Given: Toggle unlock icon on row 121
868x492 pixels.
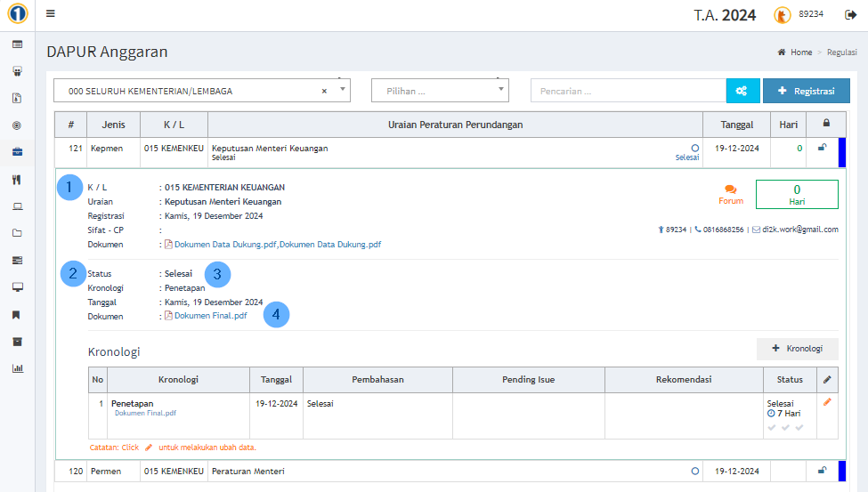Looking at the screenshot, I should (822, 149).
